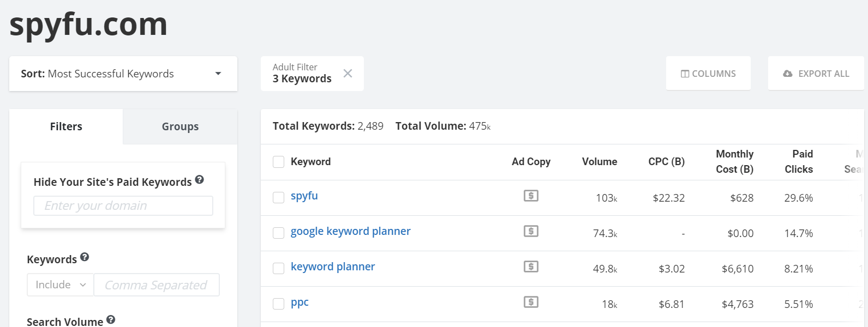Check the google keyword planner checkbox
This screenshot has height=327, width=868.
pyautogui.click(x=278, y=233)
